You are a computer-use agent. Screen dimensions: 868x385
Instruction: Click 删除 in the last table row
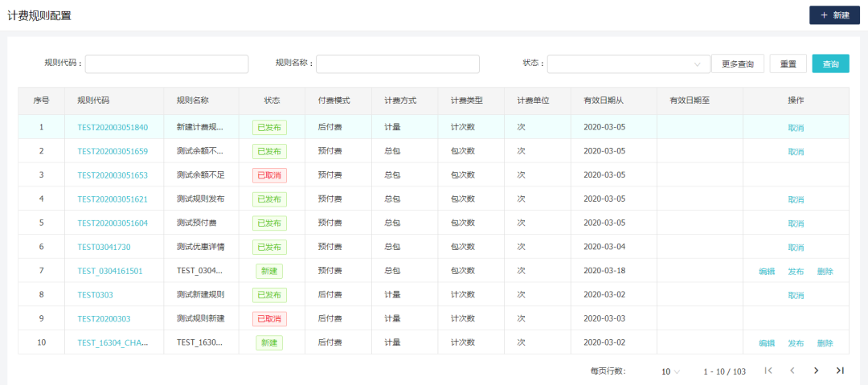click(825, 343)
